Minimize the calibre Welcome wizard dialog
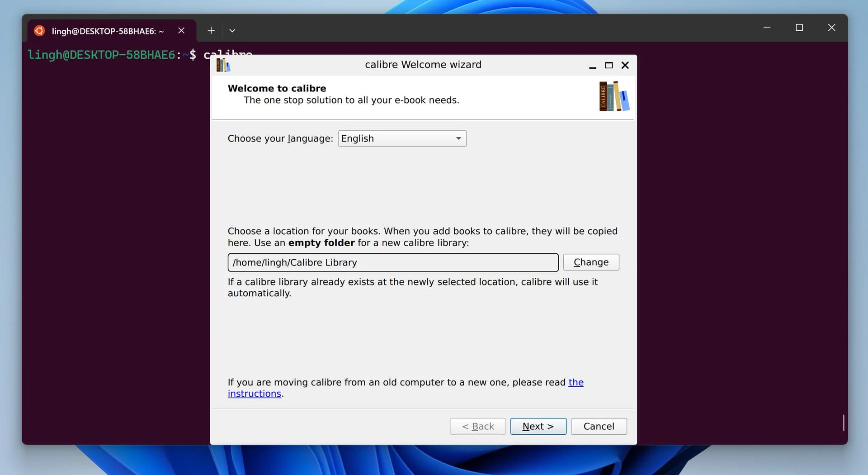Viewport: 868px width, 475px height. [x=593, y=66]
